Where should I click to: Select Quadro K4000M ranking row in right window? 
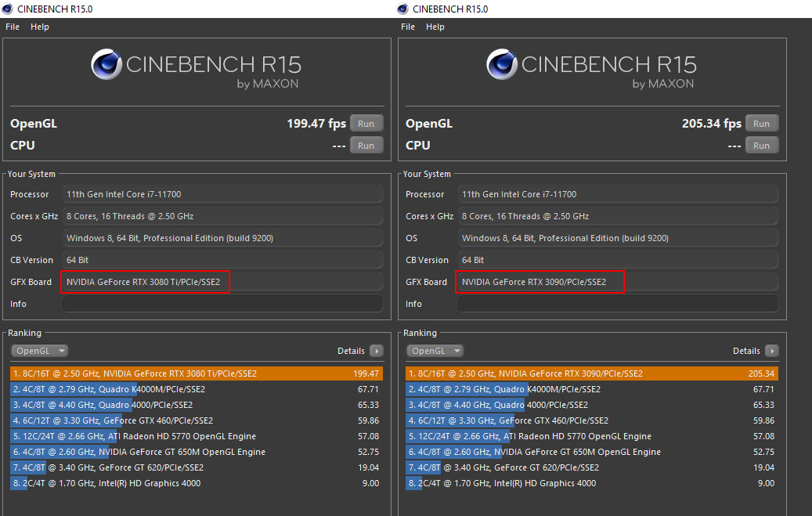(592, 389)
